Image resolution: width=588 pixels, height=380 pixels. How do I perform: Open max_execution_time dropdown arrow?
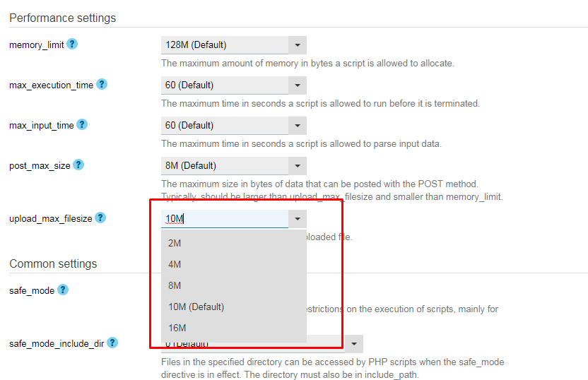[298, 85]
